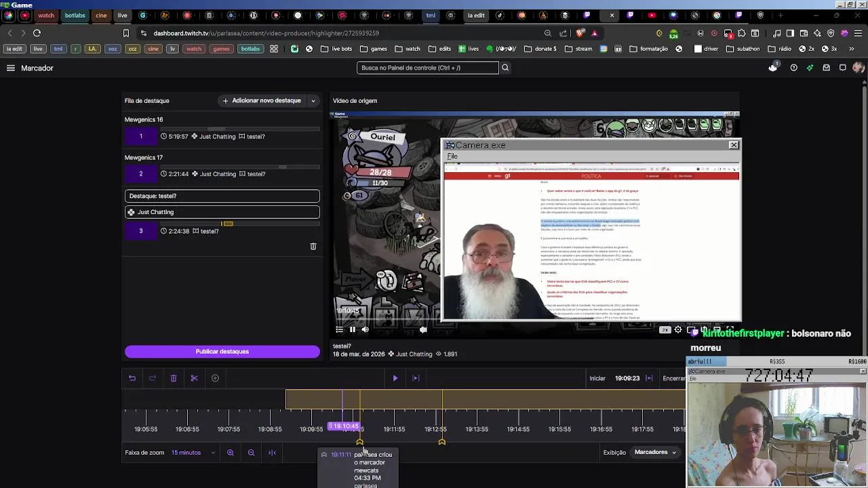Viewport: 868px width, 488px height.
Task: Open the help question-mark icon
Action: [793, 68]
